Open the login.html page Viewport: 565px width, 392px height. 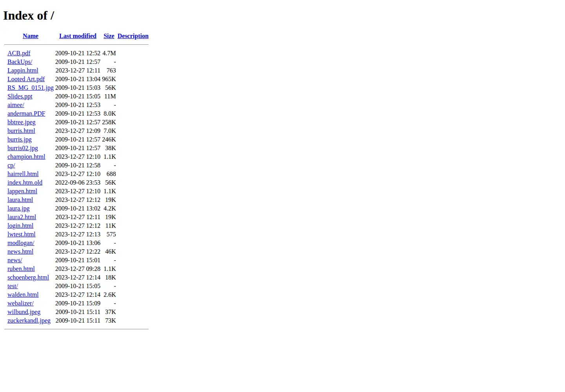pyautogui.click(x=20, y=226)
